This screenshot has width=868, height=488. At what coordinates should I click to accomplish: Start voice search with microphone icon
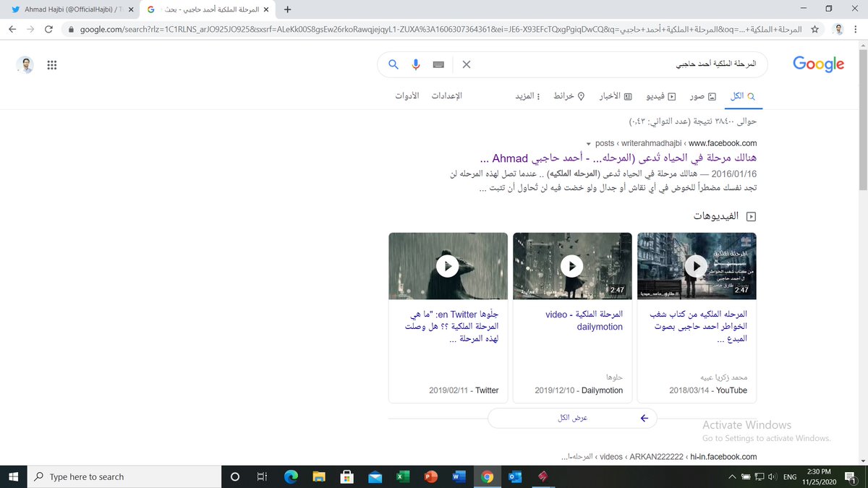[416, 64]
